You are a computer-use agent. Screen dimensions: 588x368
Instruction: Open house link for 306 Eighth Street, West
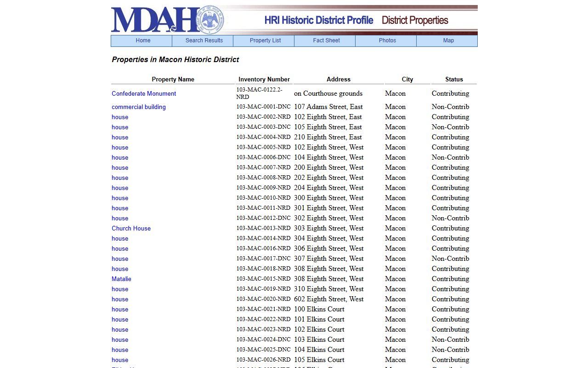tap(120, 248)
